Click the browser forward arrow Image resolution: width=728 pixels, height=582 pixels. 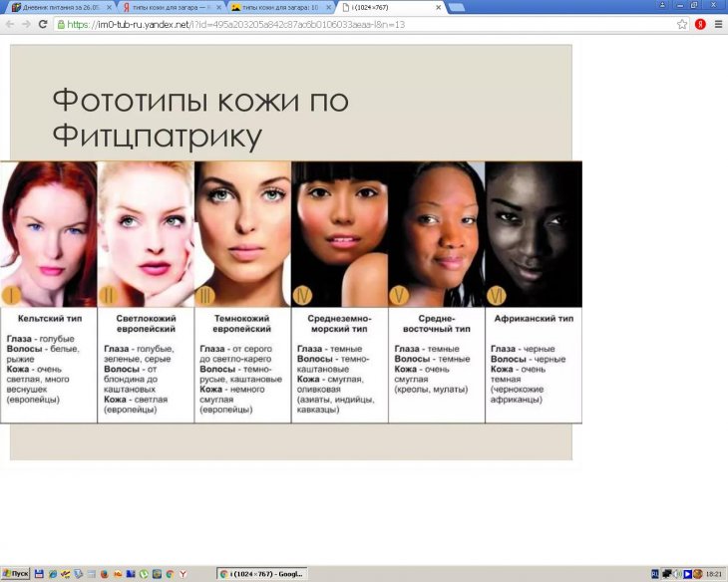pos(26,24)
